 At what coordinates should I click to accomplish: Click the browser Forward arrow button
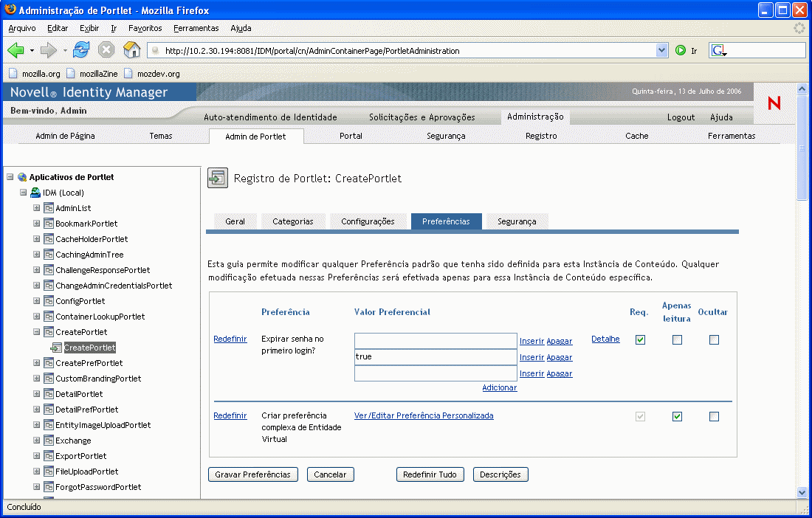pyautogui.click(x=48, y=50)
